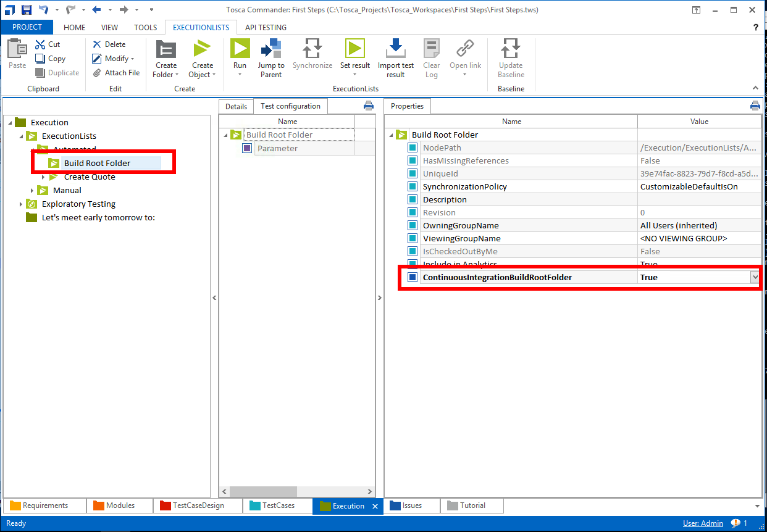Open the ContinuousIntegrationBuildRootFolder value dropdown

pos(755,278)
